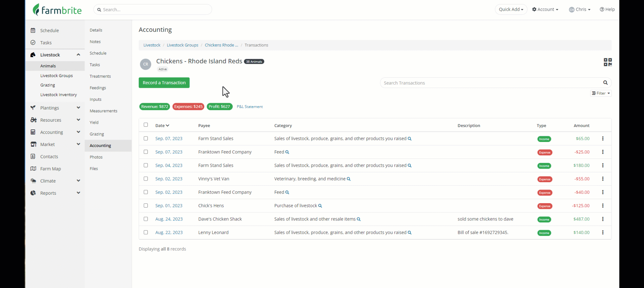Open row options for the $40.00 Feed expense
Image resolution: width=644 pixels, height=288 pixels.
click(x=603, y=192)
